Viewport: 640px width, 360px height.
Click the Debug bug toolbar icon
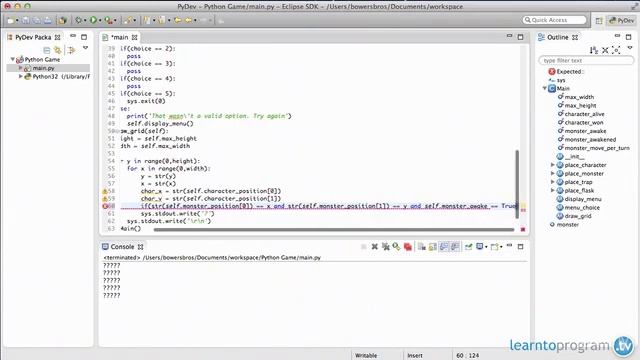pyautogui.click(x=78, y=20)
